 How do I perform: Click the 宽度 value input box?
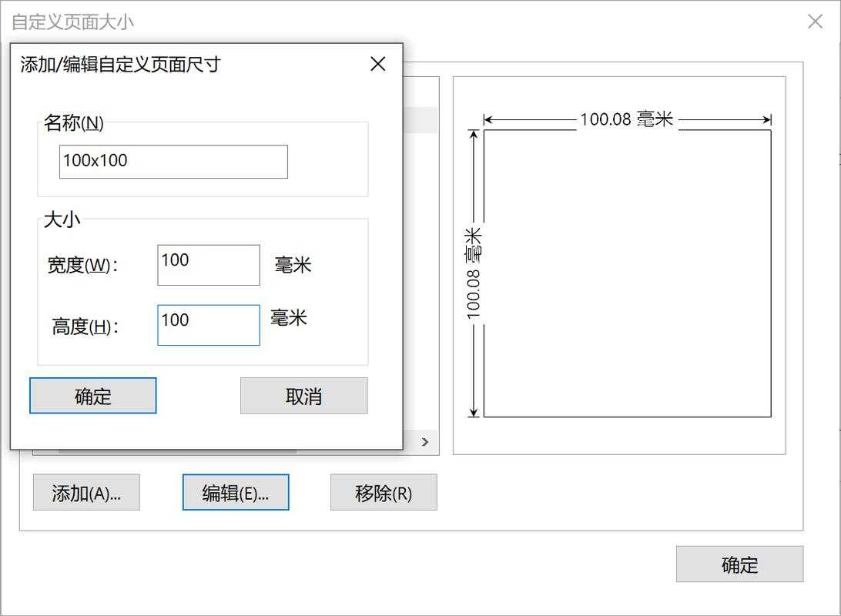pyautogui.click(x=208, y=264)
